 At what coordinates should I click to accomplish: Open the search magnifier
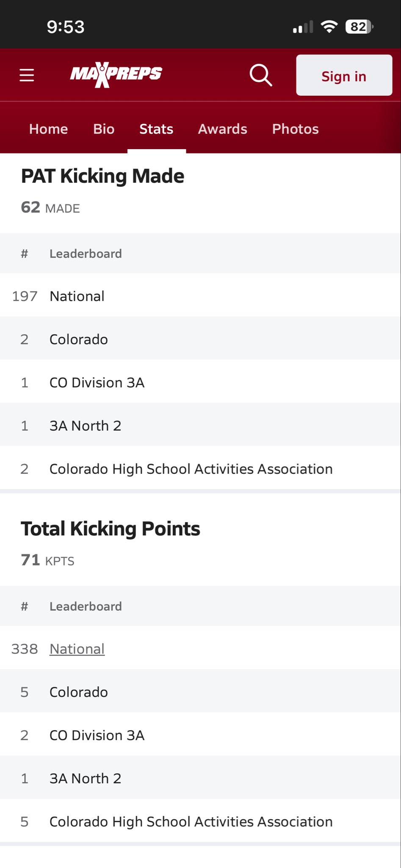tap(260, 75)
